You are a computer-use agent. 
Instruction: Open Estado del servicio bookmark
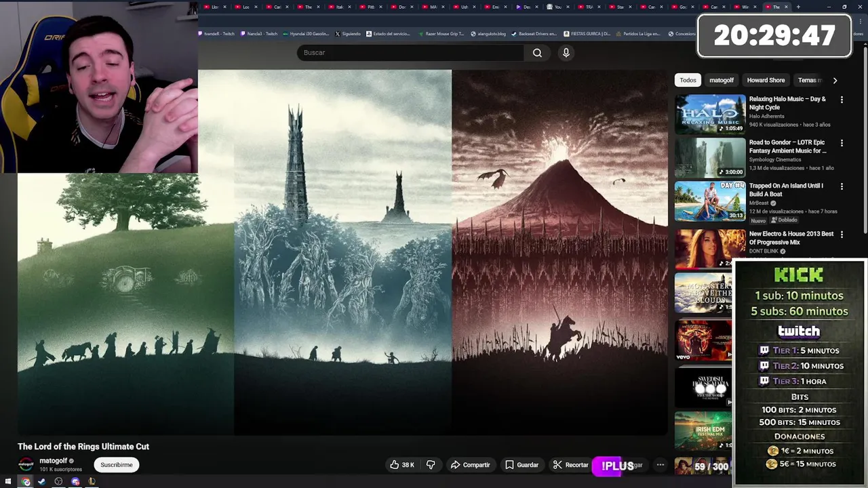point(388,33)
